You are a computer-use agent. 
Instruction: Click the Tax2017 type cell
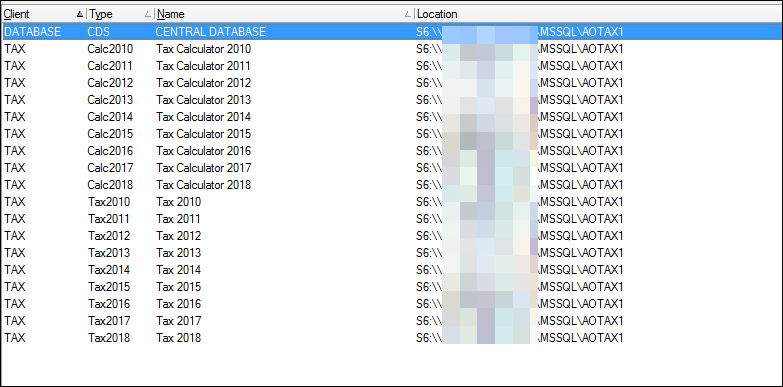pos(109,321)
